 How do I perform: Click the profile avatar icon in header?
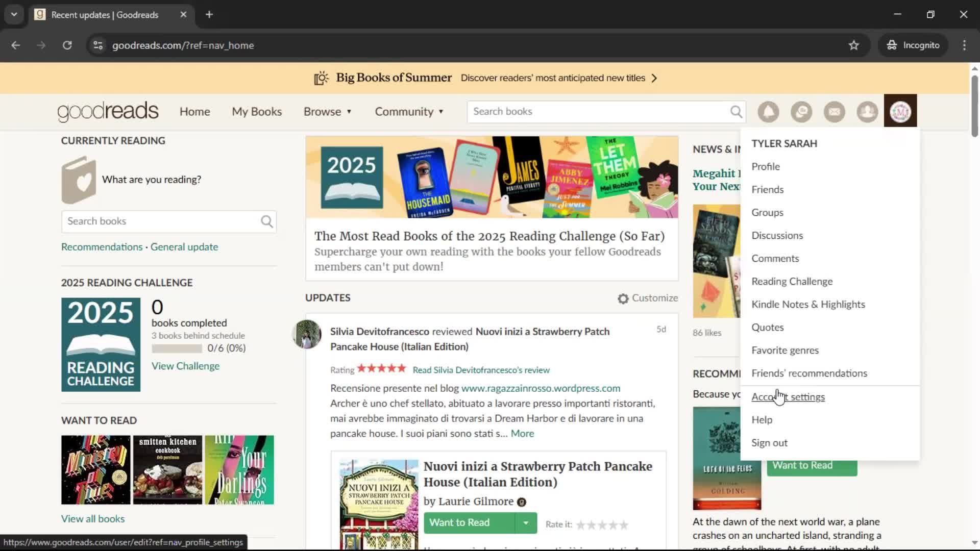coord(900,111)
